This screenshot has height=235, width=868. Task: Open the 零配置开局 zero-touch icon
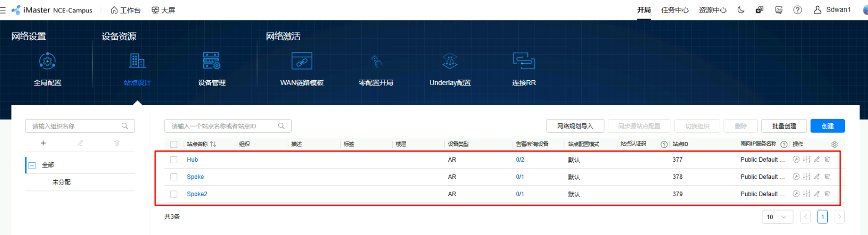coord(376,61)
